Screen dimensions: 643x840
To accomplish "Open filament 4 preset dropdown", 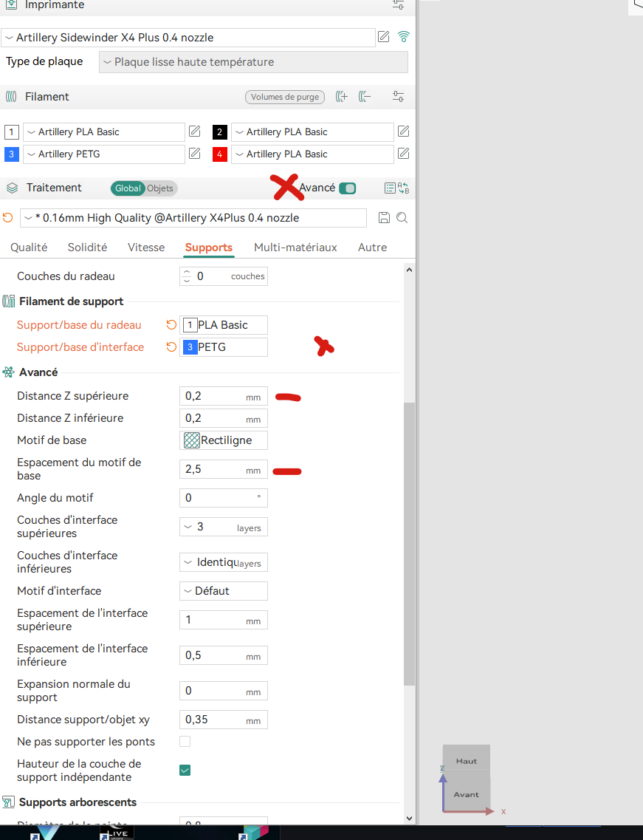I will click(x=312, y=154).
